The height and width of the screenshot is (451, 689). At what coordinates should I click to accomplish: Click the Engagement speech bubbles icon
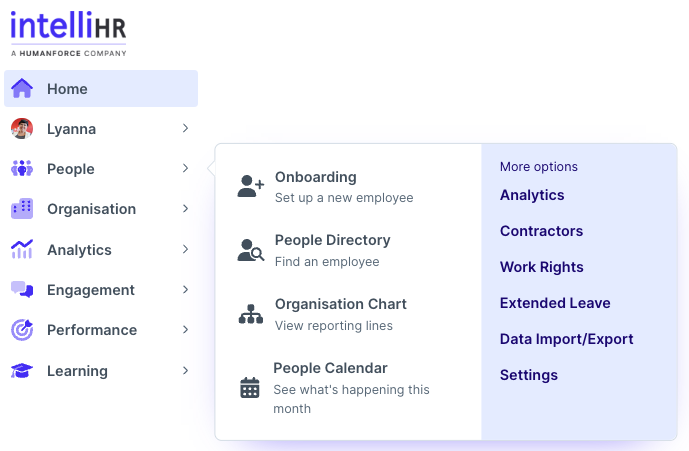(x=22, y=290)
